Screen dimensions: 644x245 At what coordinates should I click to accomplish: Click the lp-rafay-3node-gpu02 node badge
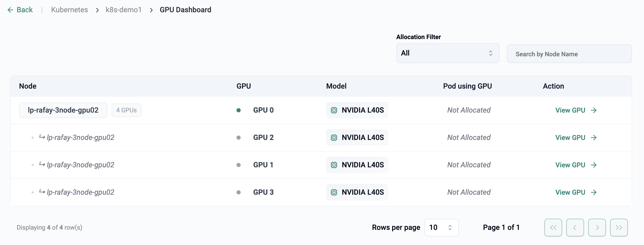tap(63, 110)
